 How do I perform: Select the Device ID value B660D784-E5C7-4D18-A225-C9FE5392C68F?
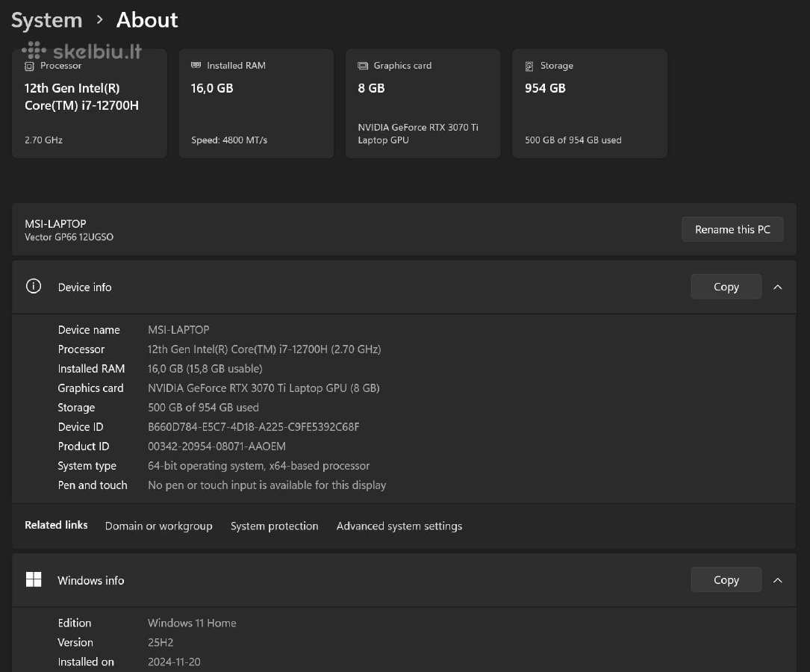pyautogui.click(x=253, y=427)
